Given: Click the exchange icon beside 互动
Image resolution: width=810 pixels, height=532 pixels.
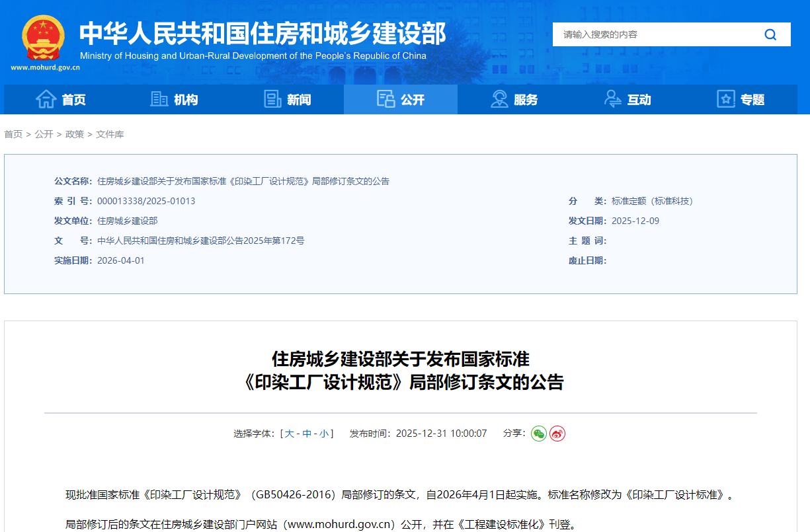Looking at the screenshot, I should (613, 99).
